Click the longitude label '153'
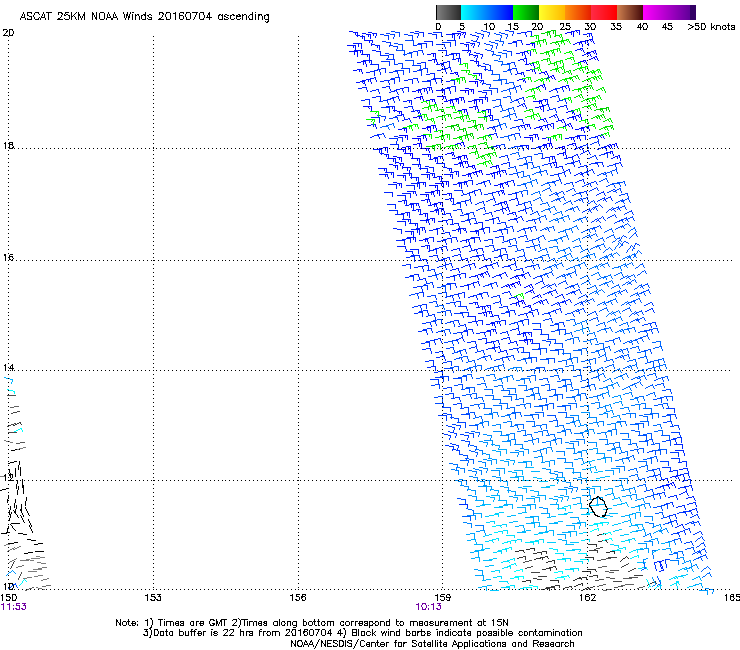Image resolution: width=740 pixels, height=650 pixels. coord(153,598)
